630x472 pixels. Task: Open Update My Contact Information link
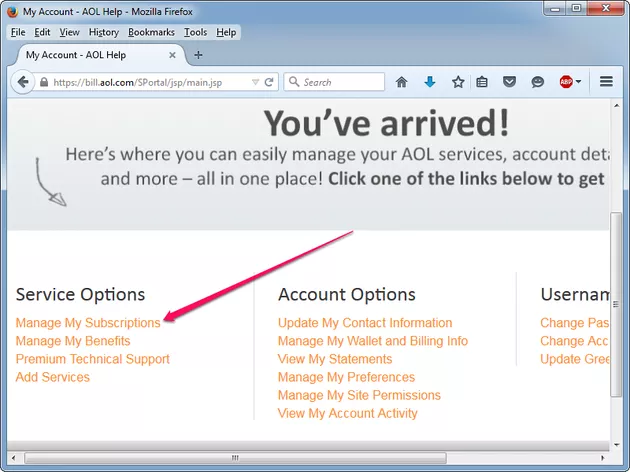[x=365, y=323]
